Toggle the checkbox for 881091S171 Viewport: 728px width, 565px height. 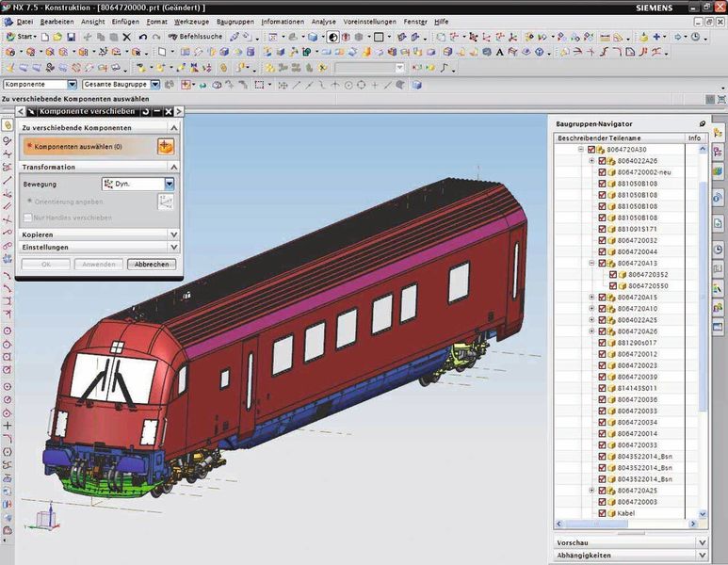click(x=602, y=229)
